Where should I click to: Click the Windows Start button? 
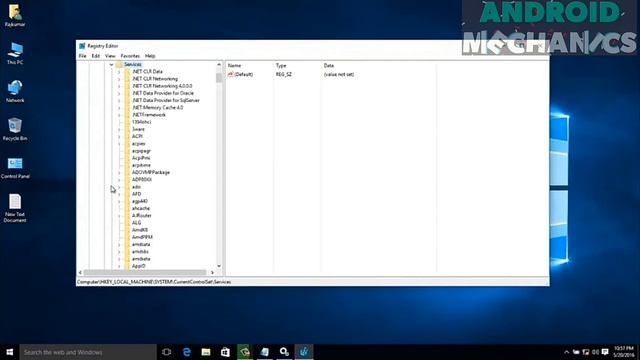point(10,352)
